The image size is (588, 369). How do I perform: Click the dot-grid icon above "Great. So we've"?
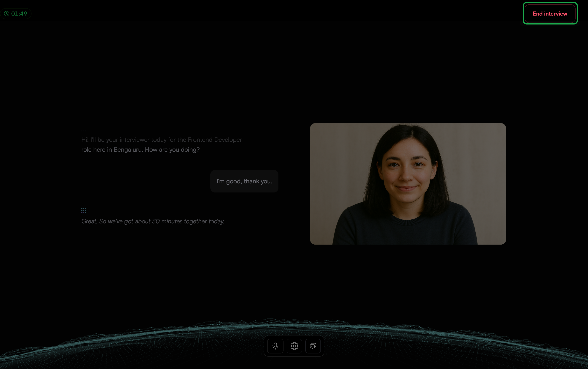coord(84,210)
